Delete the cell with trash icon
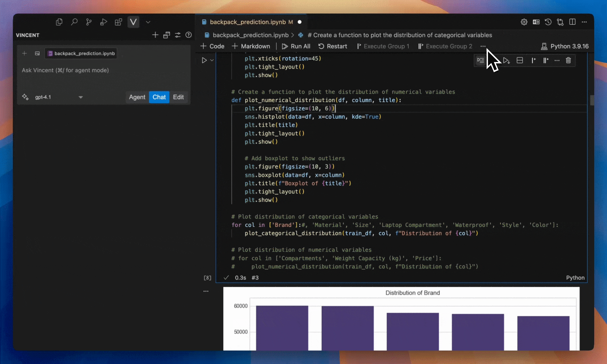The image size is (607, 364). tap(568, 60)
